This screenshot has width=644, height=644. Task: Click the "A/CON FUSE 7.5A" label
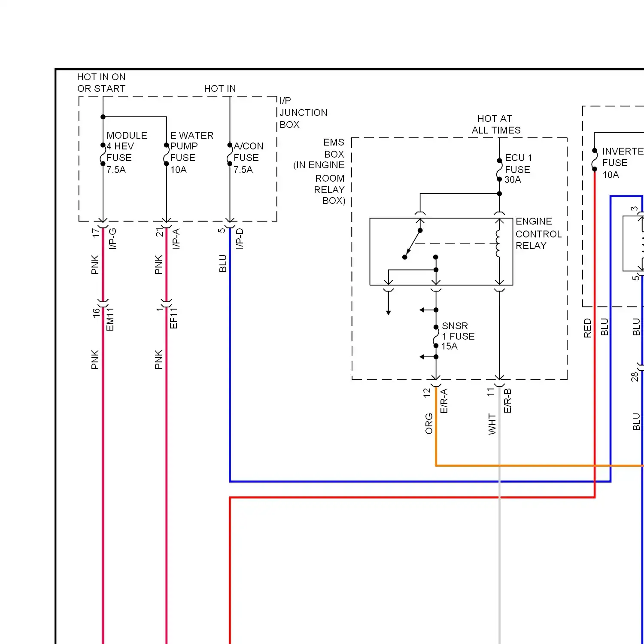tap(248, 158)
